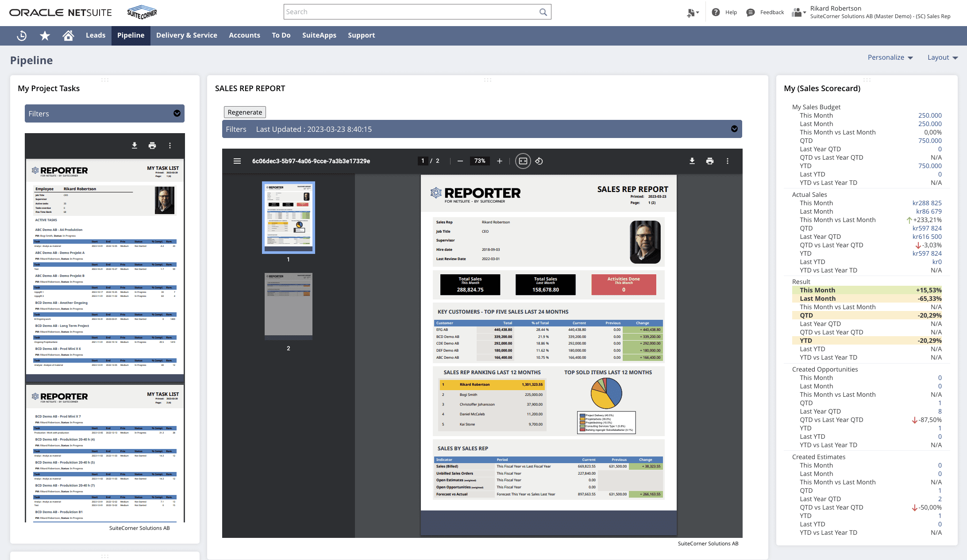Image resolution: width=967 pixels, height=560 pixels.
Task: Download the My Task List PDF
Action: click(x=135, y=146)
